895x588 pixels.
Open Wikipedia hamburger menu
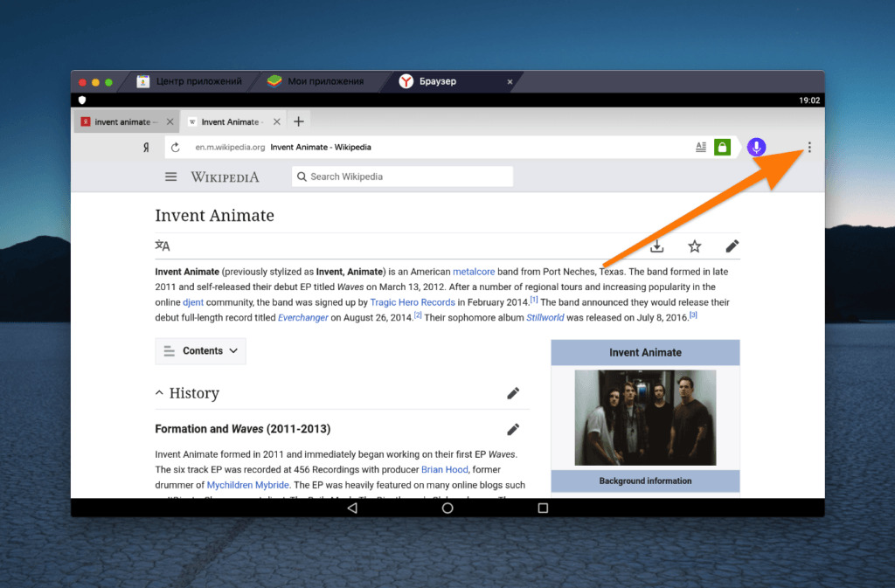(x=170, y=176)
